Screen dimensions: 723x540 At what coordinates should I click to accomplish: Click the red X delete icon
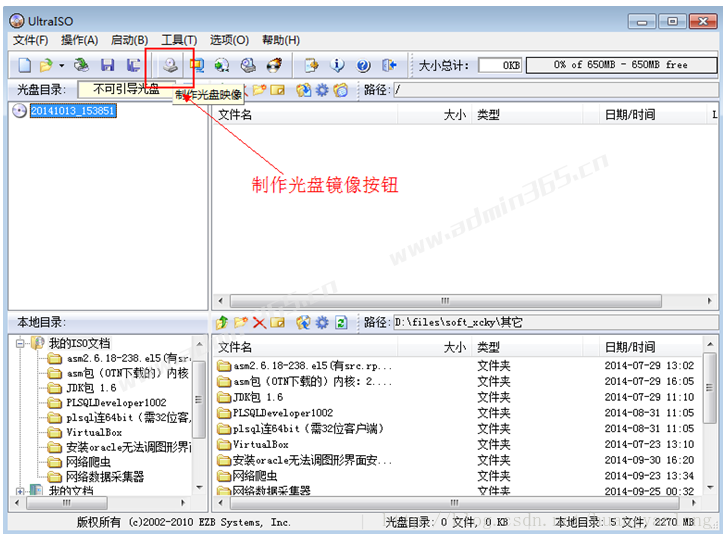[259, 322]
